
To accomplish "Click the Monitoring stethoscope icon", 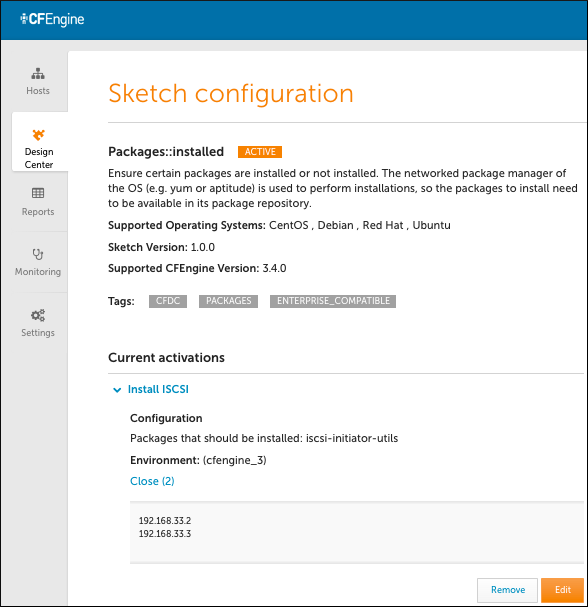I will pos(38,254).
